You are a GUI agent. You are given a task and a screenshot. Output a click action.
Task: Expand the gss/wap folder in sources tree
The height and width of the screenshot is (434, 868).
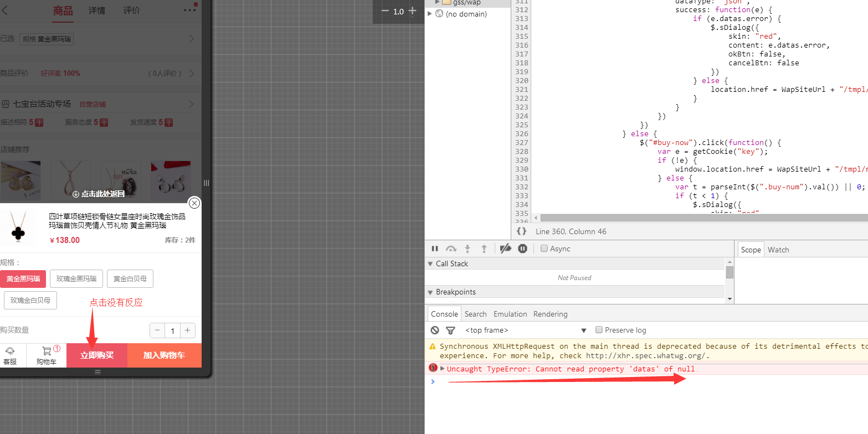(437, 2)
